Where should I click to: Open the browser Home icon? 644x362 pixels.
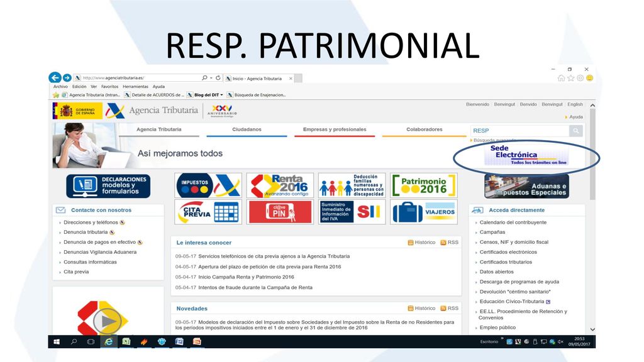[x=561, y=78]
